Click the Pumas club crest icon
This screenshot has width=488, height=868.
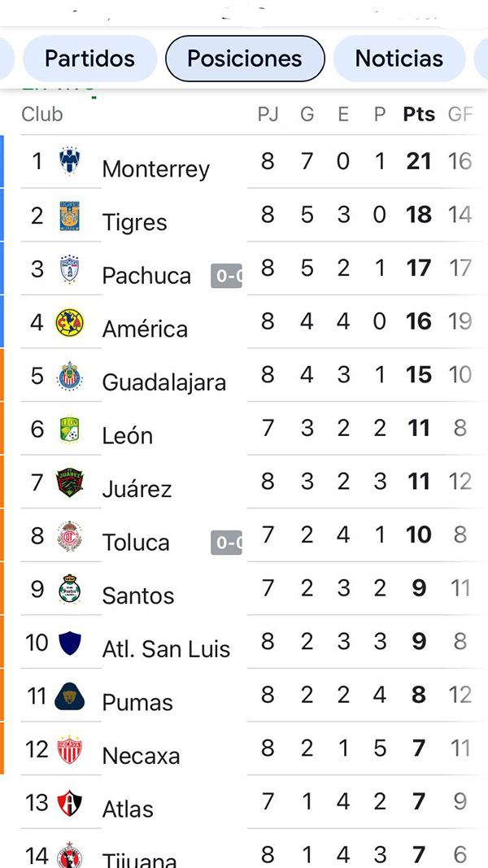(70, 696)
